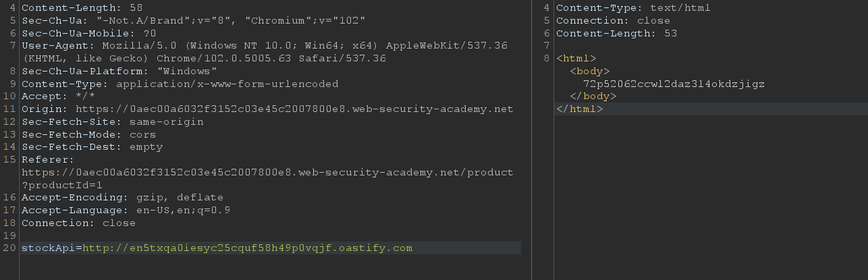Click the Sec-Fetch-Site same-origin header

(112, 121)
